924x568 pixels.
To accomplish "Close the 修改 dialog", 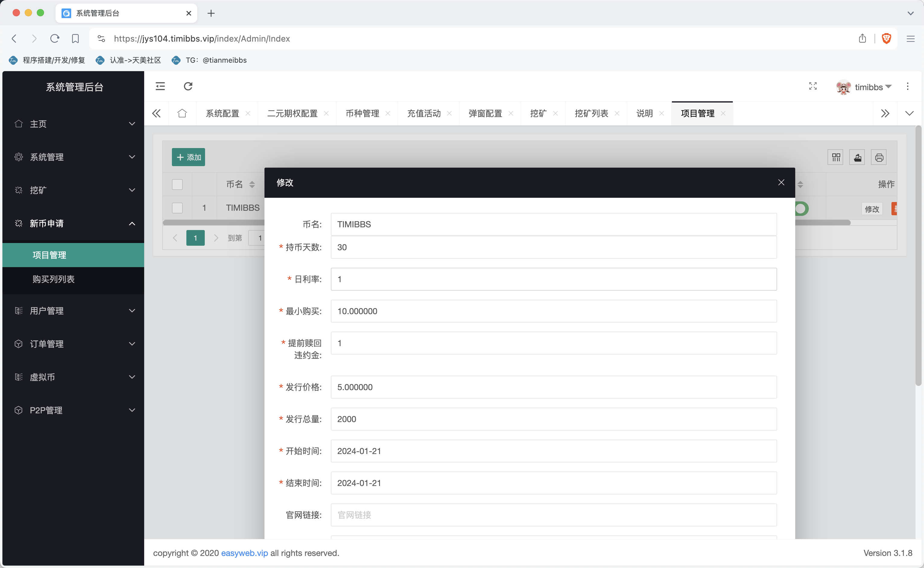I will 781,183.
